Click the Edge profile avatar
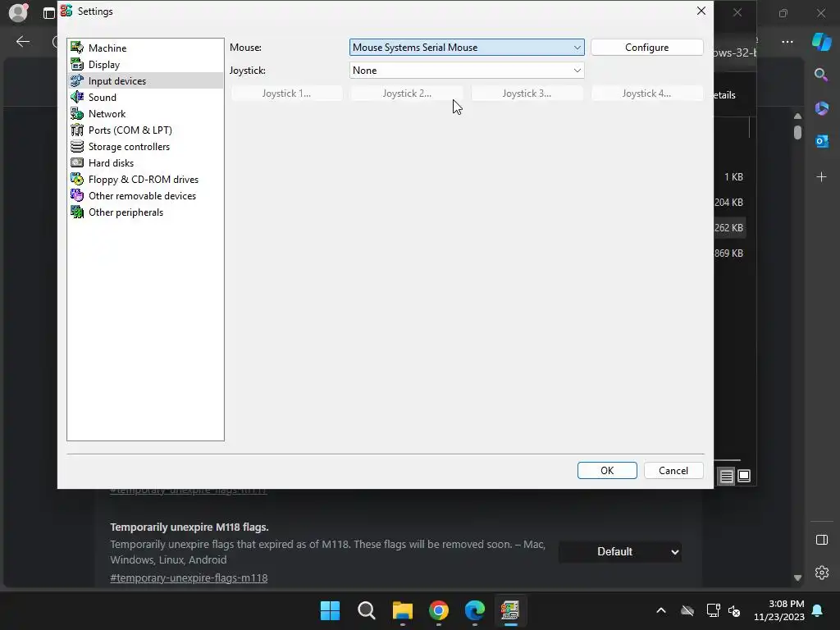The height and width of the screenshot is (630, 840). (18, 11)
